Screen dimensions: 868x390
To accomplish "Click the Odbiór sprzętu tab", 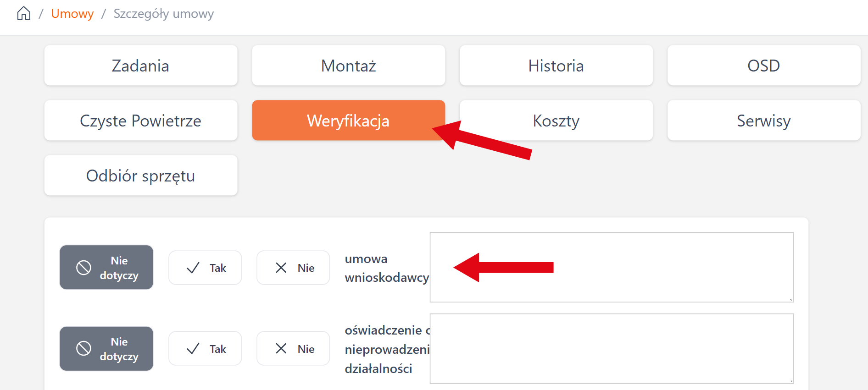I will pos(140,176).
